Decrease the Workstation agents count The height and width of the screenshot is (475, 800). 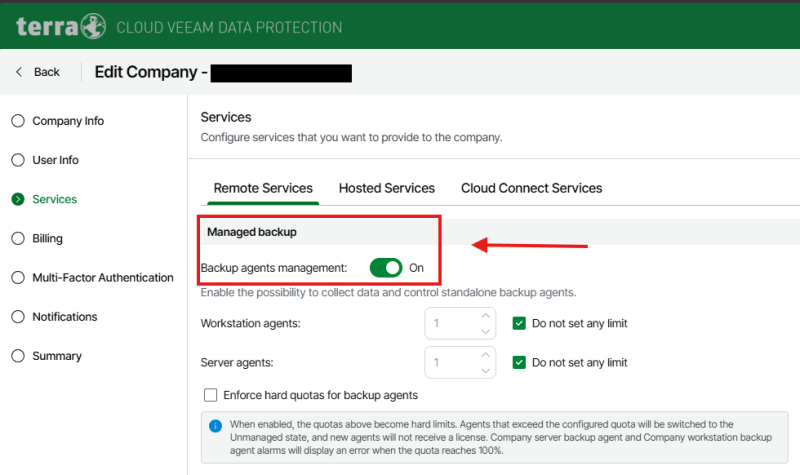point(485,332)
